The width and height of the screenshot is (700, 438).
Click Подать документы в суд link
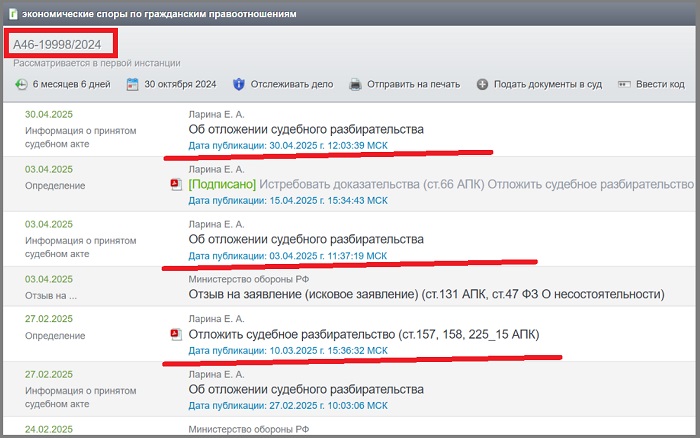[x=548, y=84]
